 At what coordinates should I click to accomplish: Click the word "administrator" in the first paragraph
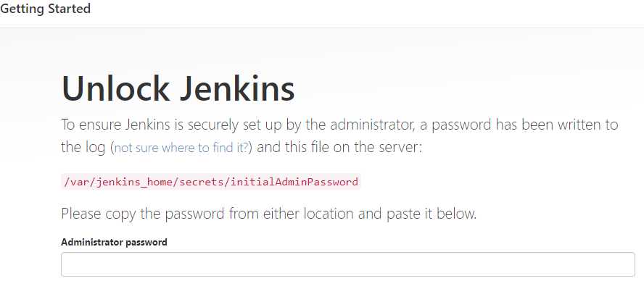click(372, 125)
